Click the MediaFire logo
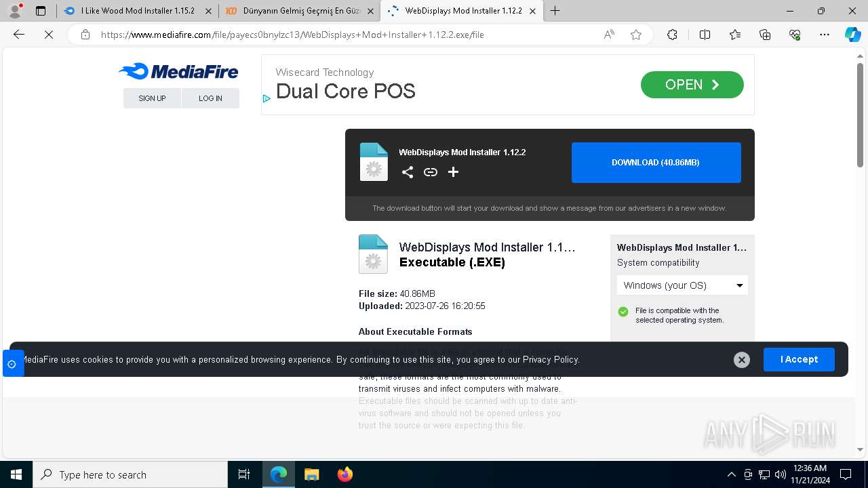Viewport: 868px width, 488px height. tap(178, 71)
